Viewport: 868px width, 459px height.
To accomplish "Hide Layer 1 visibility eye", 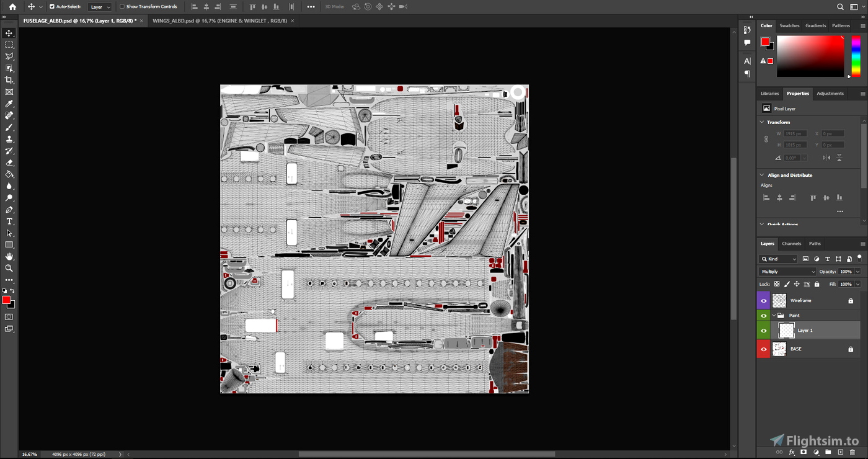I will tap(763, 331).
